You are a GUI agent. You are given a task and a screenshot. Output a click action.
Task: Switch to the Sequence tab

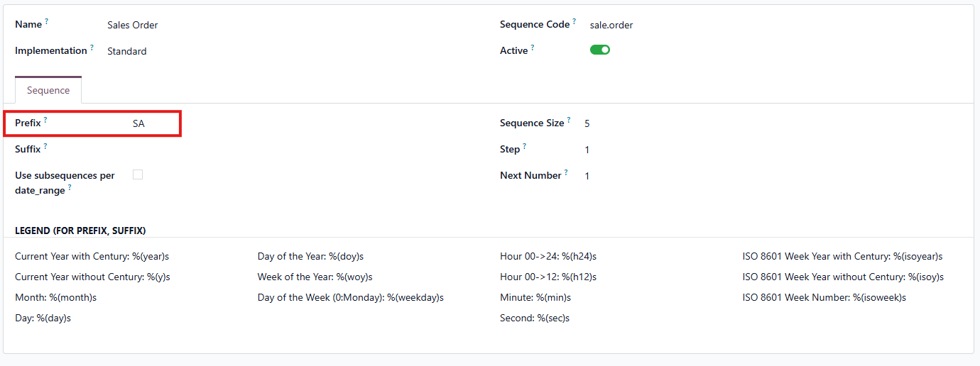tap(48, 90)
